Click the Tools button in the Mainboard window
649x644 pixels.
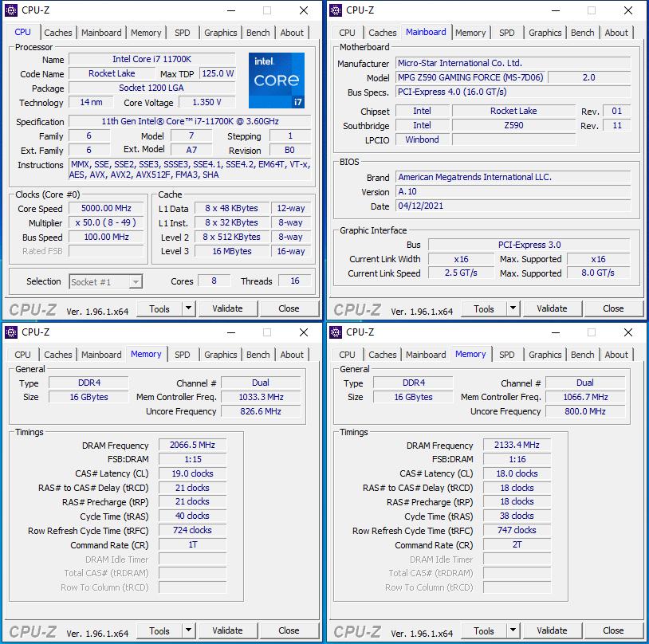coord(484,308)
